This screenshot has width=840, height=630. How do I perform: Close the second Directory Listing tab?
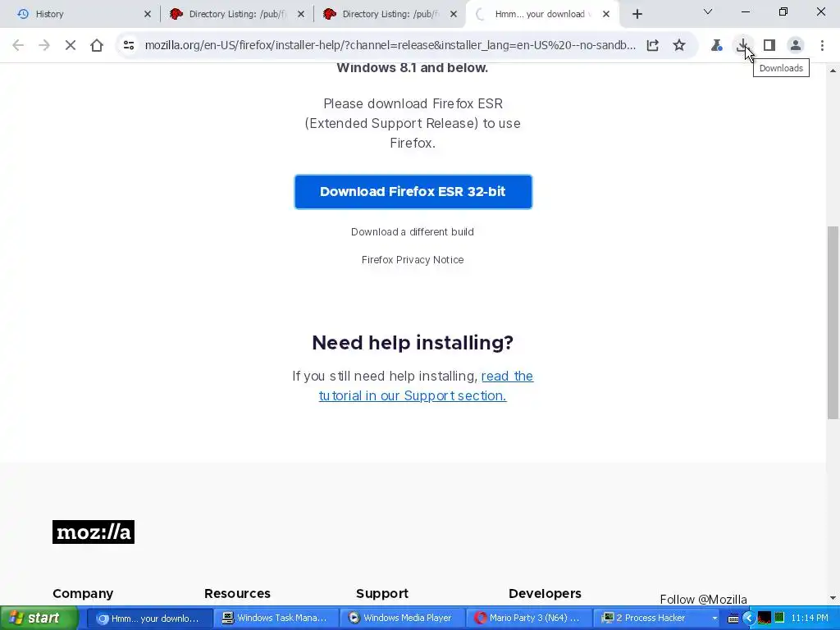454,15
